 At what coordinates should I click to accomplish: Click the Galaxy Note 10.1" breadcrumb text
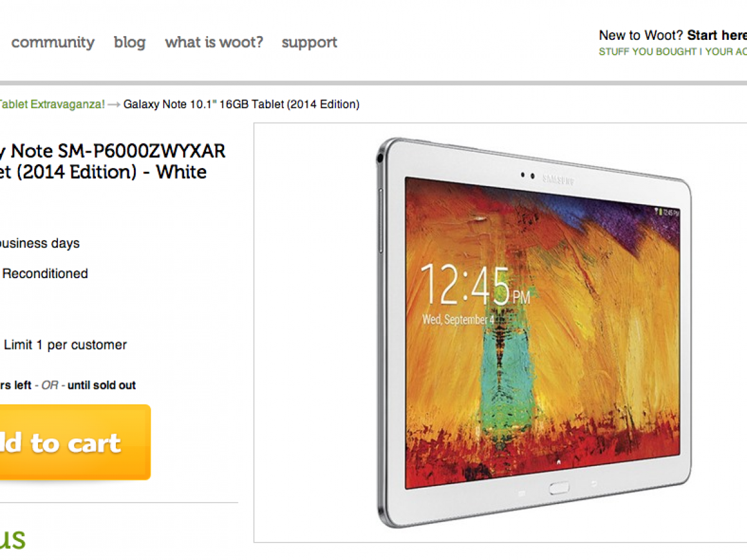pyautogui.click(x=242, y=104)
